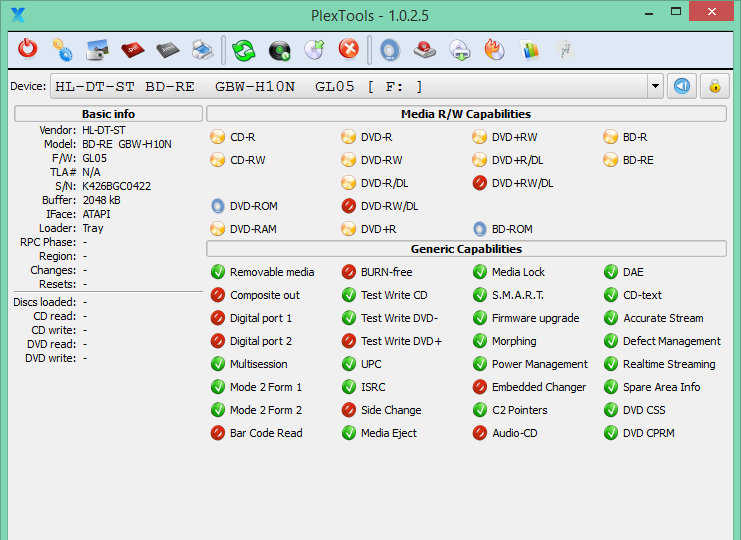The width and height of the screenshot is (741, 540).
Task: Click the CD-R disc icon
Action: 217,137
